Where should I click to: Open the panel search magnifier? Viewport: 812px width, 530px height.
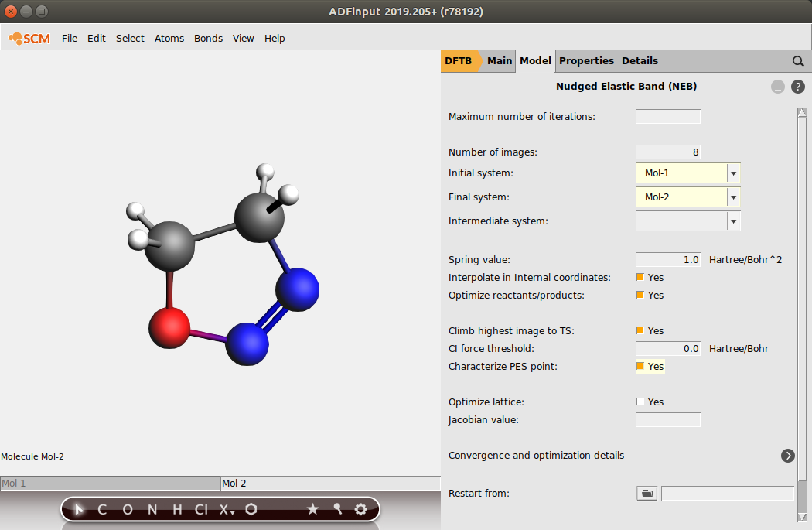click(798, 61)
